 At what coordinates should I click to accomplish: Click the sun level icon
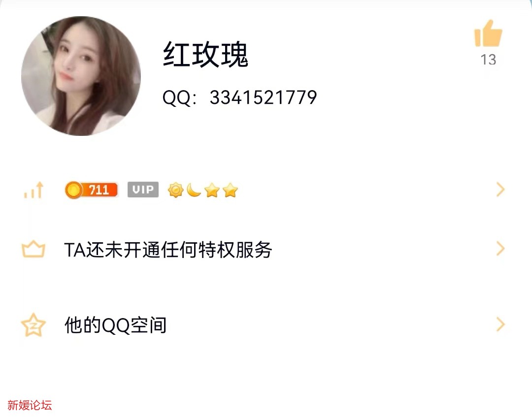click(175, 190)
